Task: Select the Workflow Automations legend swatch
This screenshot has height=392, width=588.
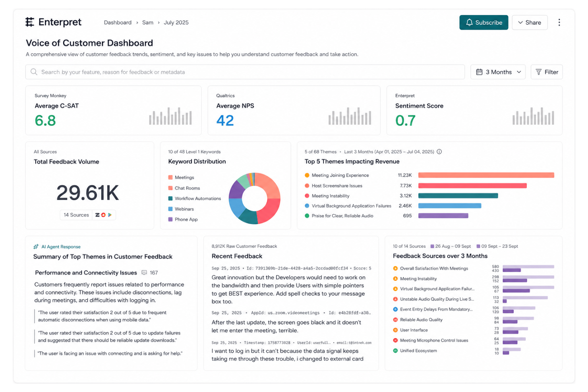Action: (x=170, y=199)
